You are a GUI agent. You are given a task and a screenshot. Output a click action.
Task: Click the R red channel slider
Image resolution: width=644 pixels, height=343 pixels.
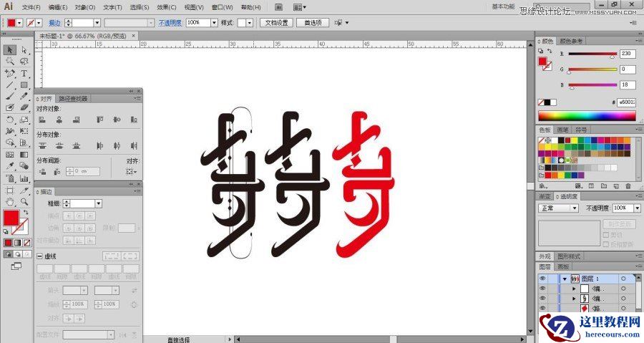tap(592, 54)
